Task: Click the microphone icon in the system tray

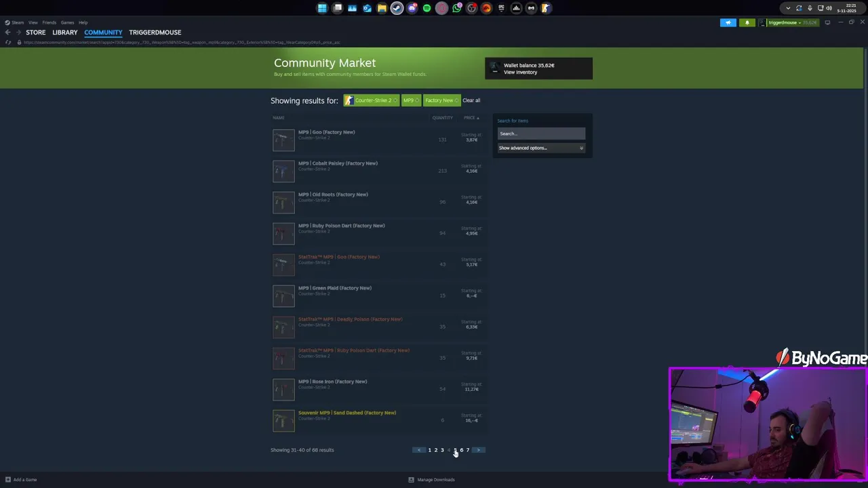Action: point(810,8)
